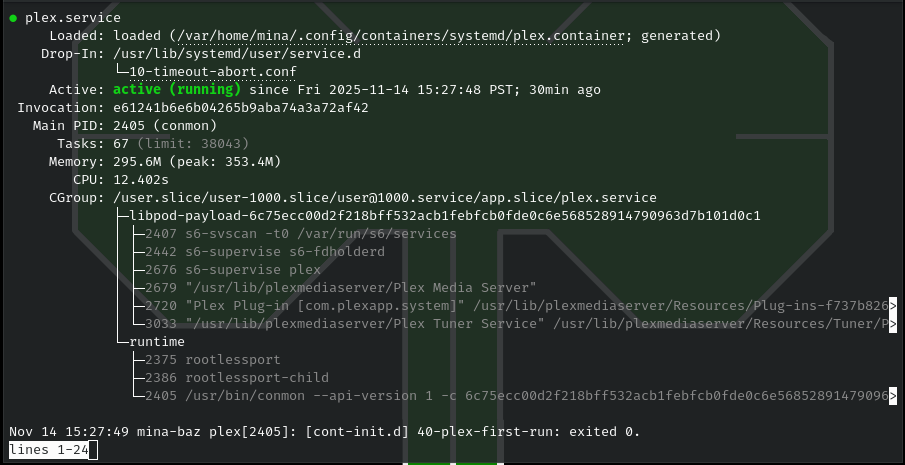Image resolution: width=905 pixels, height=465 pixels.
Task: Select the runtime cgroup tree node
Action: [x=157, y=342]
